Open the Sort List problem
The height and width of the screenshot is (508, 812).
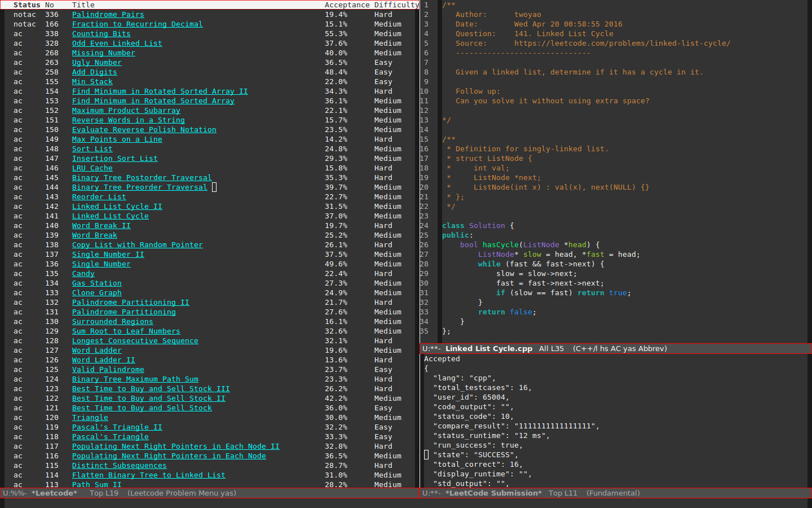pyautogui.click(x=92, y=149)
